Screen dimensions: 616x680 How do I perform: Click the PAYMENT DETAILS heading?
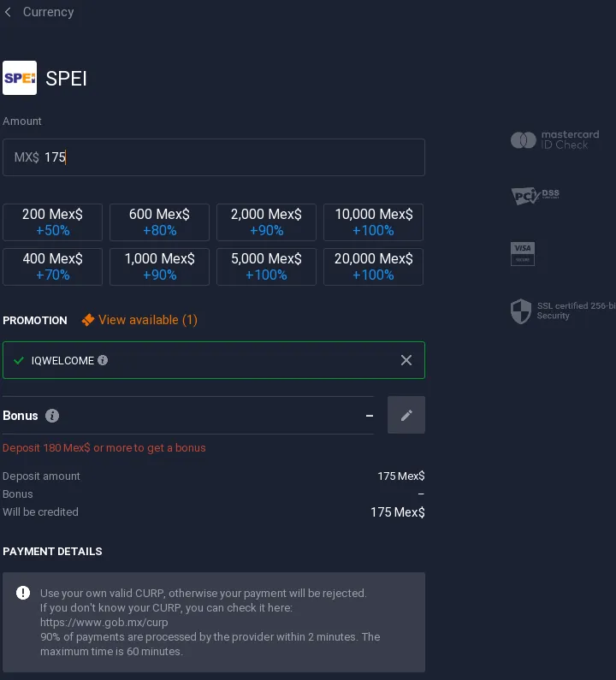pyautogui.click(x=52, y=551)
